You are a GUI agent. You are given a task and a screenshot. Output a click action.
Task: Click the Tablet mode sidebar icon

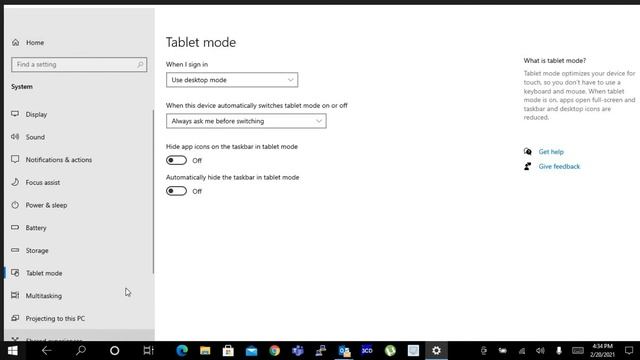[15, 273]
